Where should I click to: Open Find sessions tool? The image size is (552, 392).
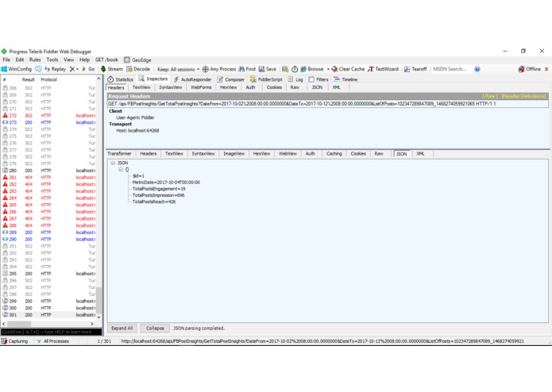247,69
